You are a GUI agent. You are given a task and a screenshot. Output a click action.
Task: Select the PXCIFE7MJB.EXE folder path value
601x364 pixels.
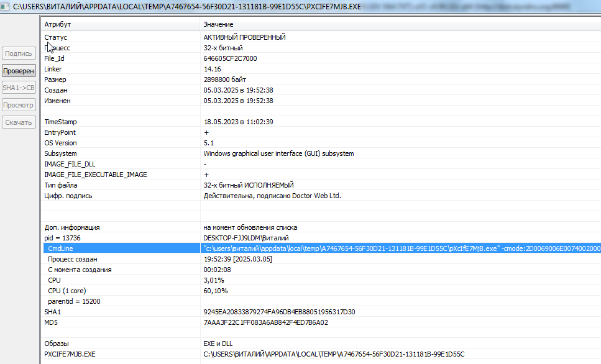(x=334, y=354)
